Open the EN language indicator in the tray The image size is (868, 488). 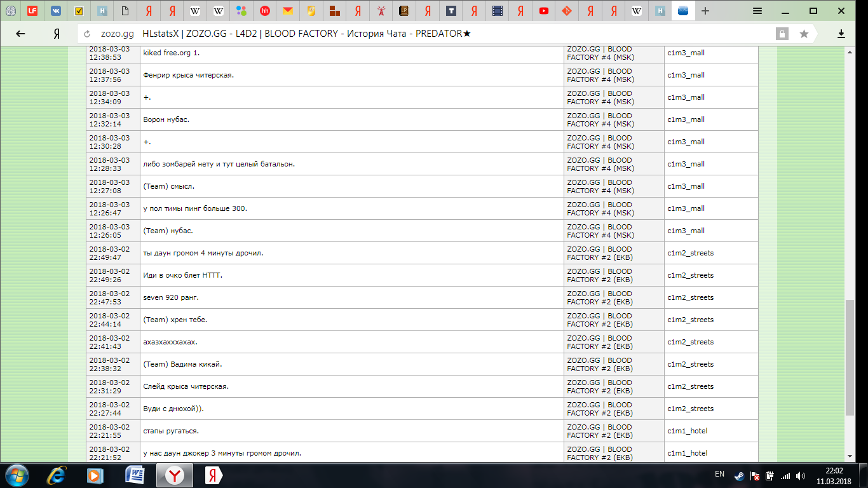pyautogui.click(x=719, y=474)
